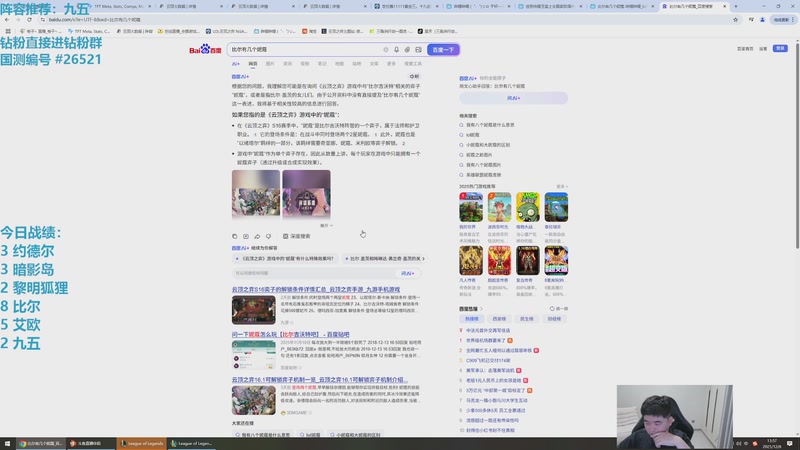The image size is (800, 450).
Task: Switch to the 笔记 tab
Action: 322,64
